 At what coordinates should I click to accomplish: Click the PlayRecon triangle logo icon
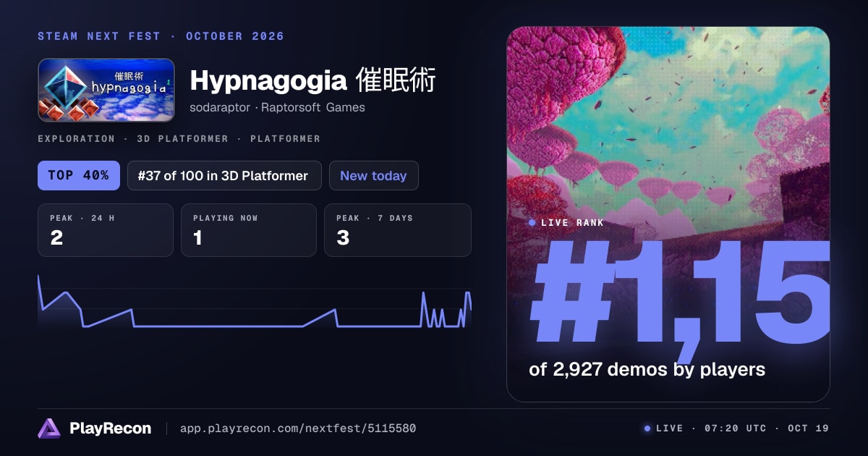point(49,428)
